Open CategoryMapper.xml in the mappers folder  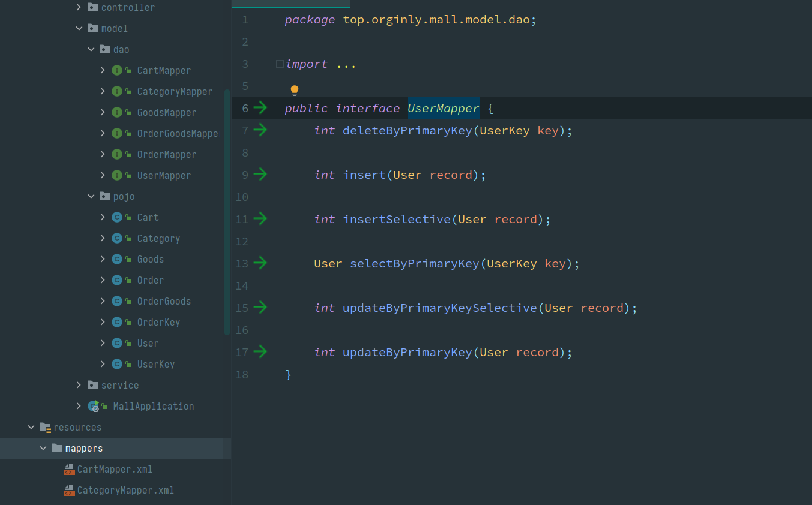pos(125,490)
